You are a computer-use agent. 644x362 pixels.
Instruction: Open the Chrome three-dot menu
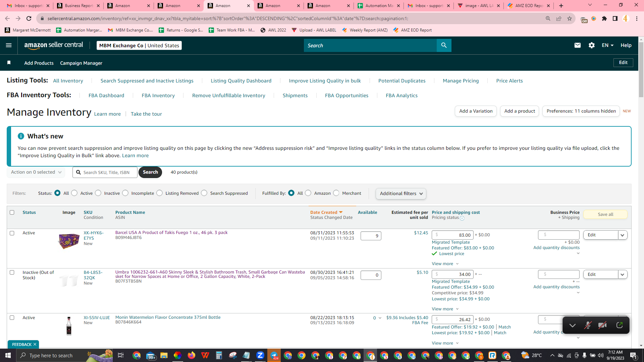[637, 18]
